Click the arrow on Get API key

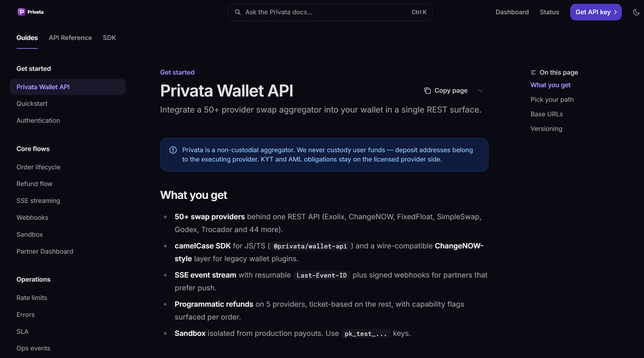[x=615, y=12]
